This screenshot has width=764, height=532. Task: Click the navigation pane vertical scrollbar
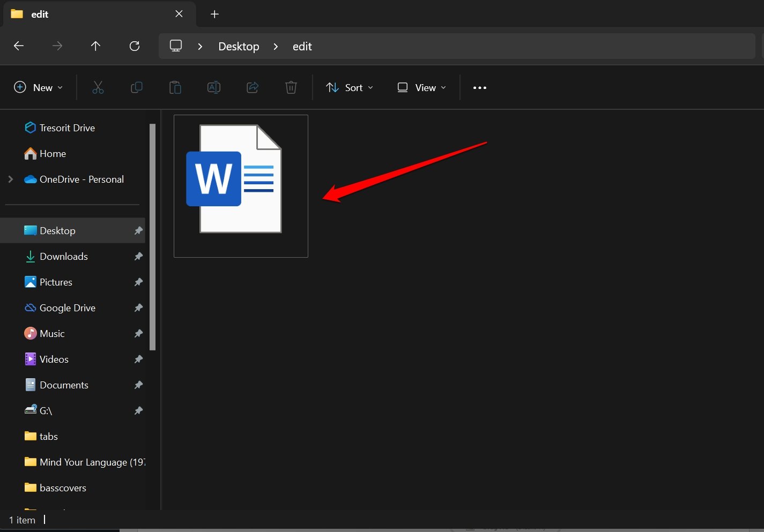click(x=153, y=236)
